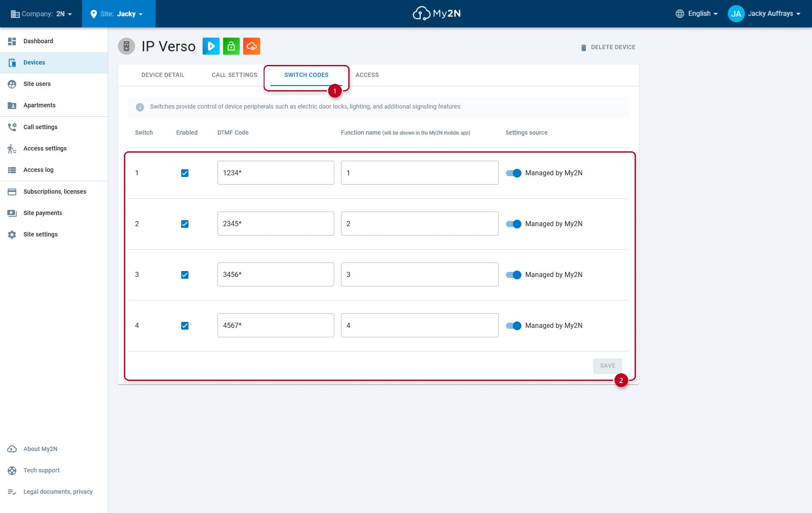Switch to the Call Settings tab
The height and width of the screenshot is (513, 812).
[x=235, y=75]
